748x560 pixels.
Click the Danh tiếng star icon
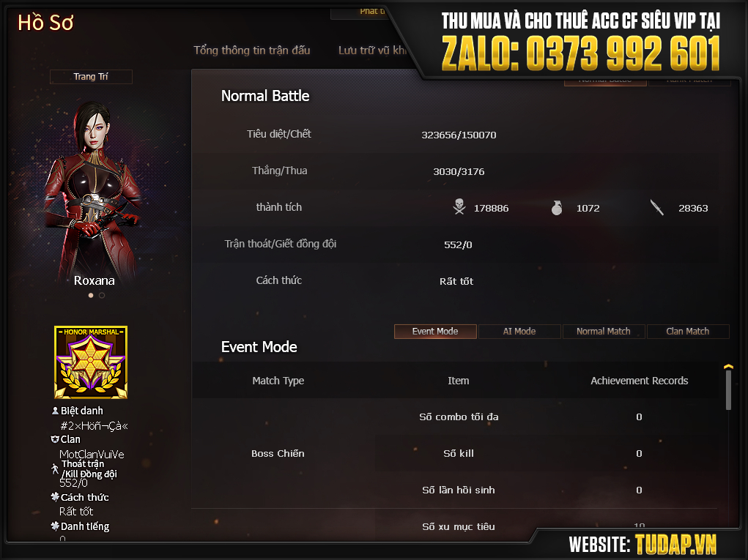click(55, 526)
